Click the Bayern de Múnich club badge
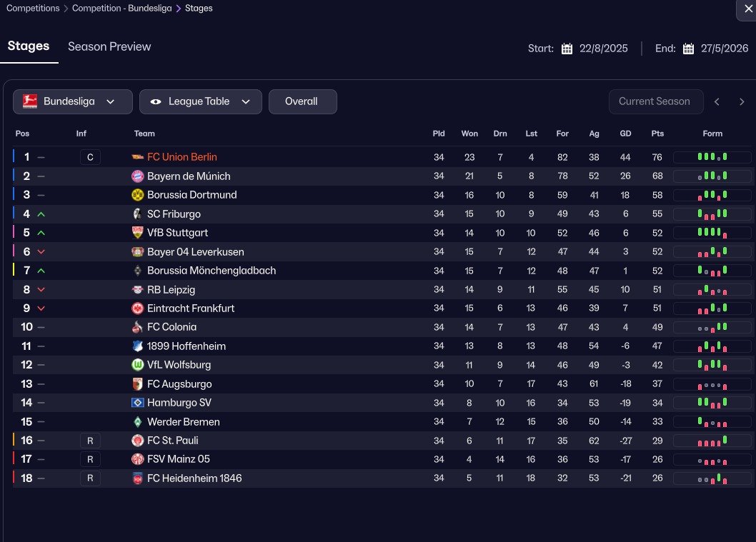 pyautogui.click(x=138, y=176)
